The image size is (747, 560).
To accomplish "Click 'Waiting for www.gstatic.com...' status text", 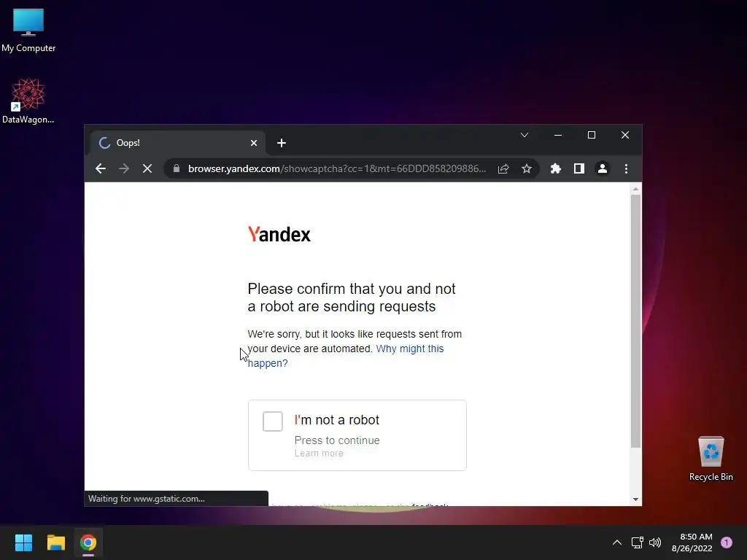I will click(146, 499).
